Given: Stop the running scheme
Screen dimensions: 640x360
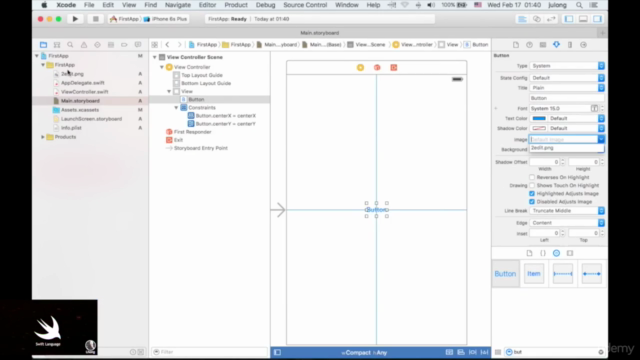Looking at the screenshot, I should tap(96, 19).
